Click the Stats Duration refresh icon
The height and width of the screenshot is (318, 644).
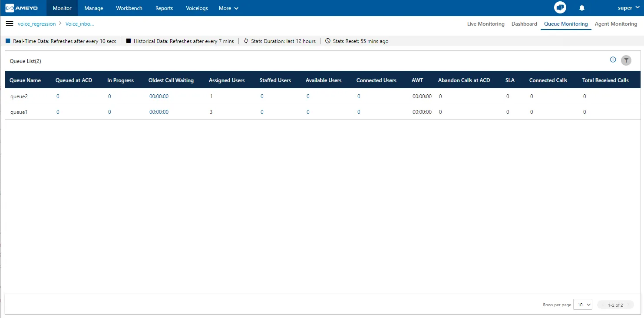(246, 41)
